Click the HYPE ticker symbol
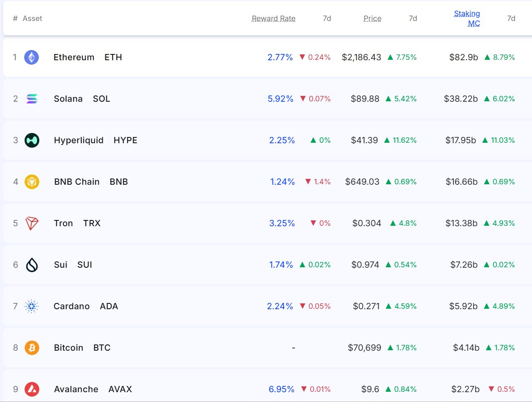 [126, 141]
